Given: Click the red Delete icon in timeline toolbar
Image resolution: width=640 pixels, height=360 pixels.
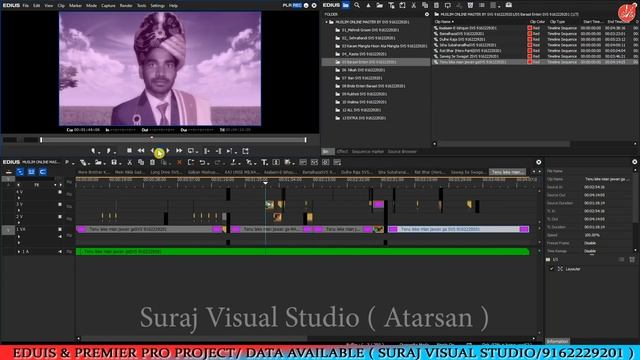Looking at the screenshot, I should click(x=179, y=162).
